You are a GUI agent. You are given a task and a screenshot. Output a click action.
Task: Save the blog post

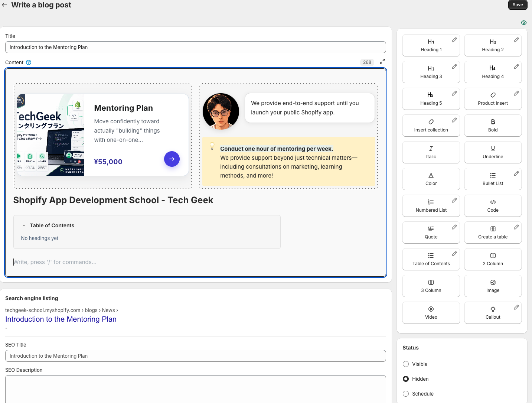[518, 5]
